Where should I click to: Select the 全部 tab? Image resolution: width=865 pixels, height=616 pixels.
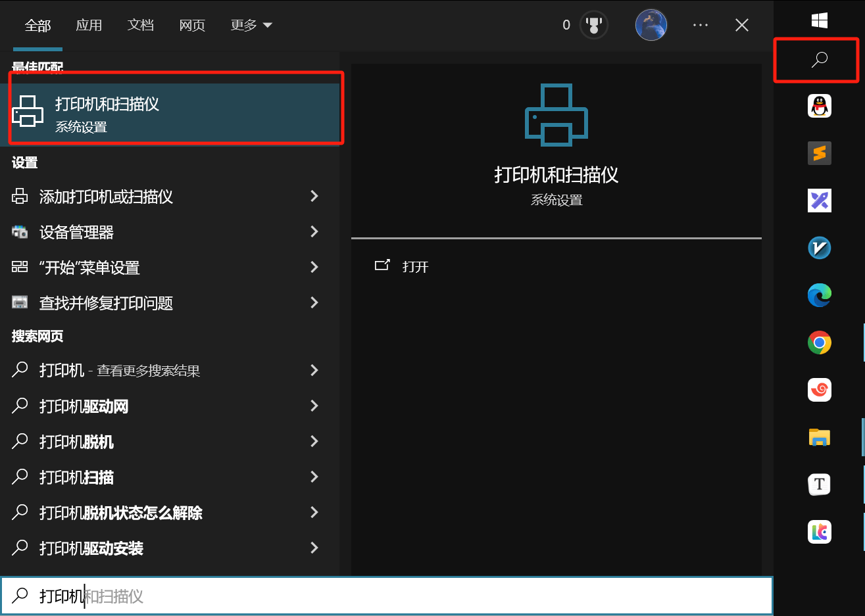tap(37, 26)
